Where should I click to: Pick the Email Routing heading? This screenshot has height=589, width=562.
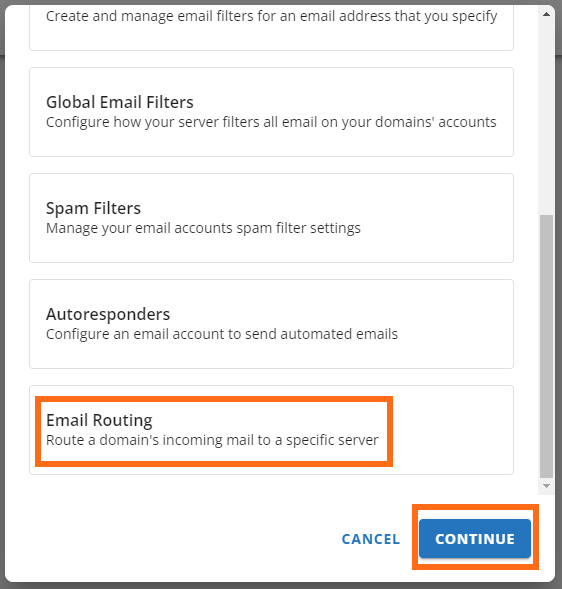pyautogui.click(x=99, y=420)
